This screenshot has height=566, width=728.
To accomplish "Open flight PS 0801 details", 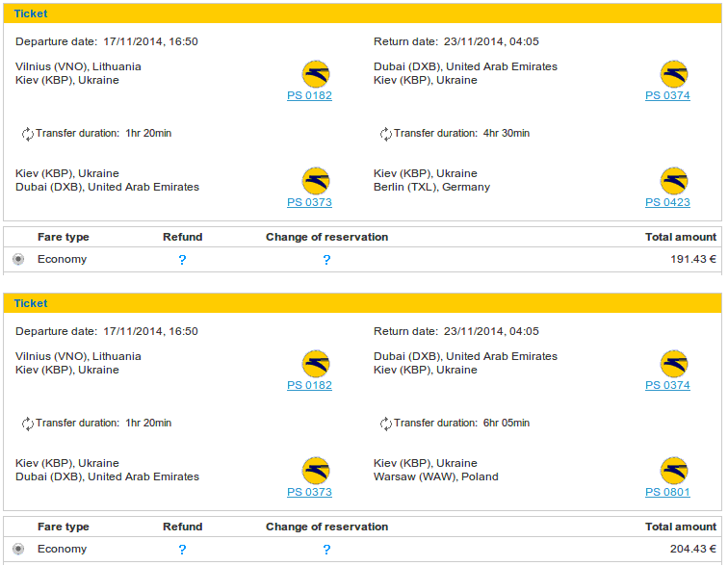I will click(x=667, y=492).
